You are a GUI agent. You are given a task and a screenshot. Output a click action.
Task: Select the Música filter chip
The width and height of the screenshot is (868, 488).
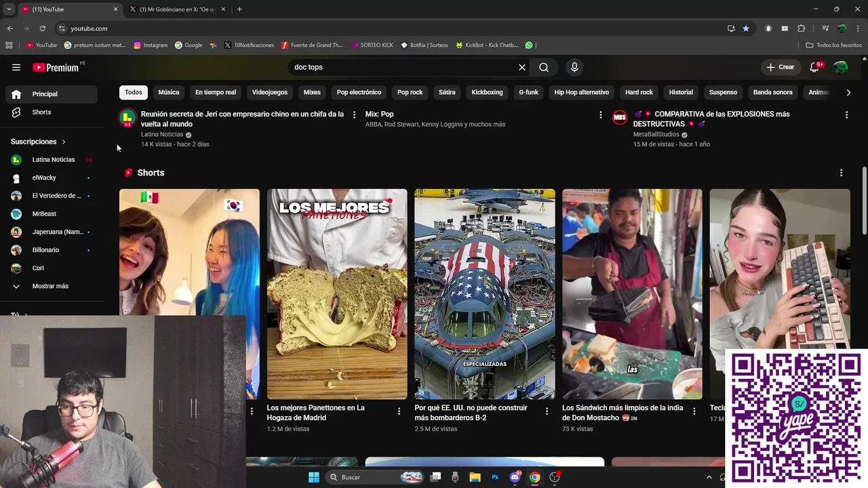click(169, 92)
